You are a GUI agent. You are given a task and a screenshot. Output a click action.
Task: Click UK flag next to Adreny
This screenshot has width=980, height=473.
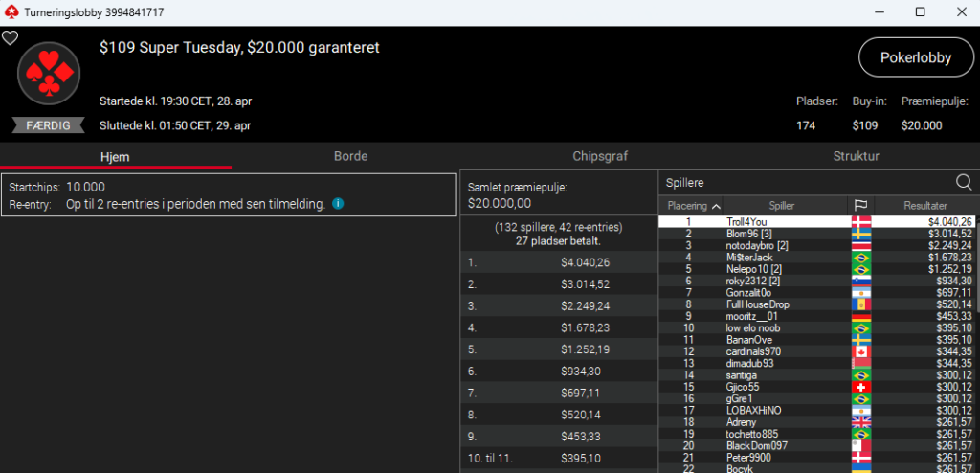[x=860, y=421]
